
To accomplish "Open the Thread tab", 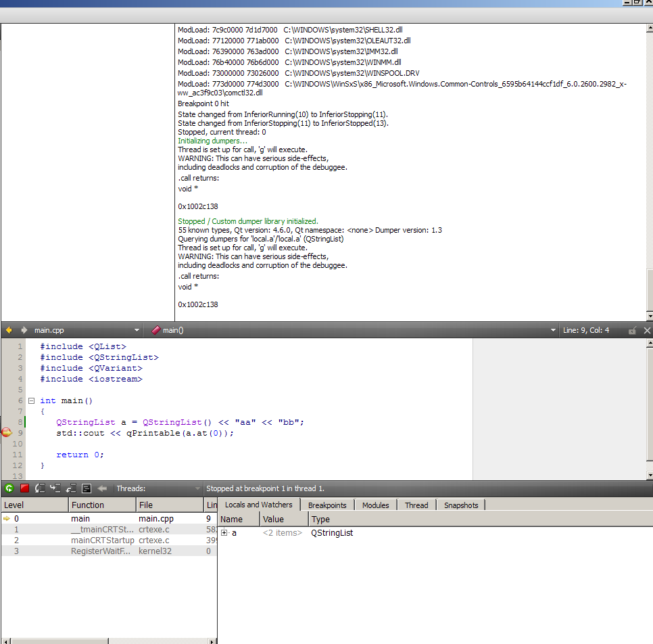I will tap(416, 505).
